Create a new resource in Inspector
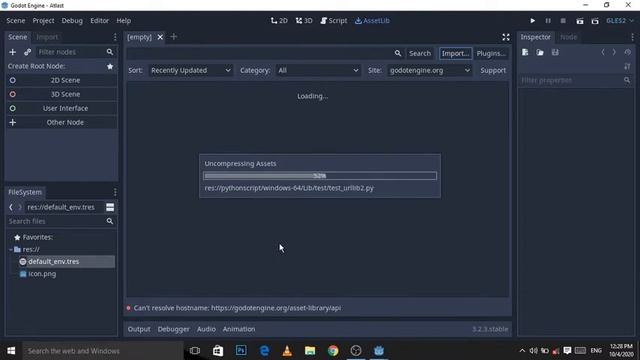Viewport: 640px width, 360px height. (525, 52)
